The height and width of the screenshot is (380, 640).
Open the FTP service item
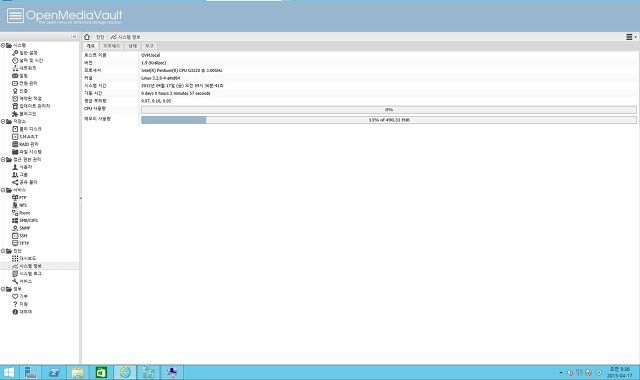19,198
